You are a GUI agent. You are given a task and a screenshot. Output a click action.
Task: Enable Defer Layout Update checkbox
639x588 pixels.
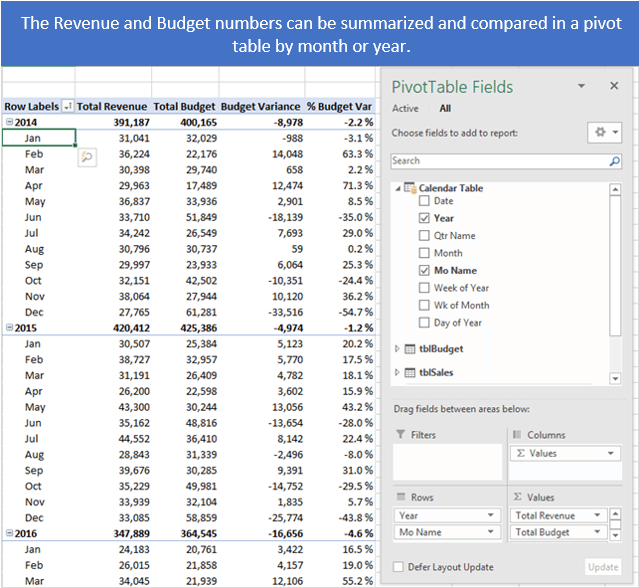(399, 567)
